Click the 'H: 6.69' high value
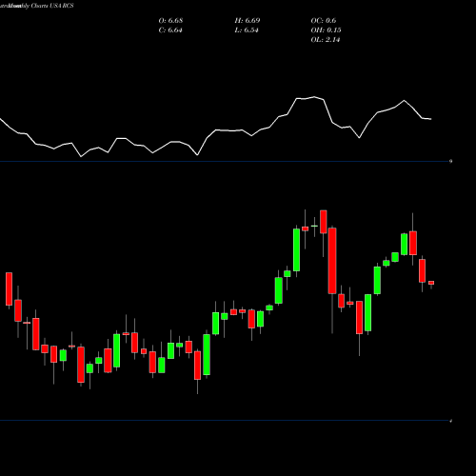Viewport: 476px width, 476px height. tap(248, 21)
